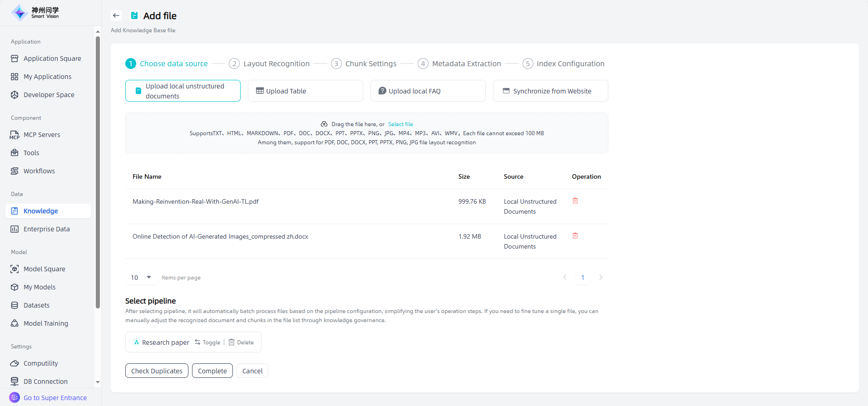The height and width of the screenshot is (406, 868).
Task: Go to the next page of files
Action: tap(601, 277)
